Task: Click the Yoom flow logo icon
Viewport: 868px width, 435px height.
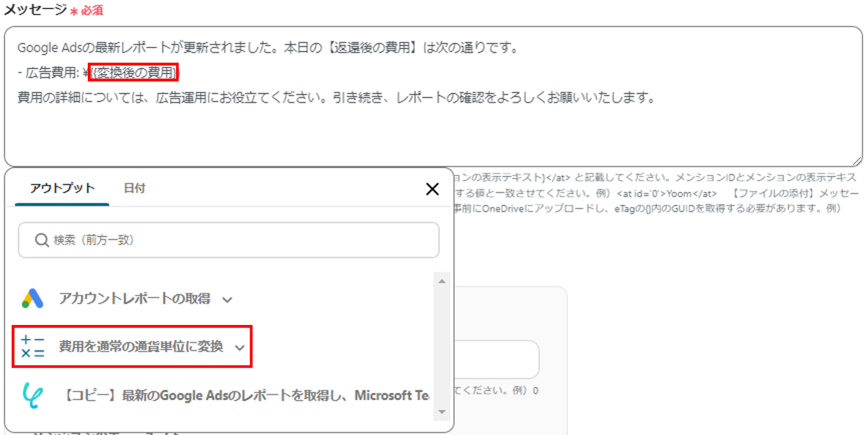Action: click(x=33, y=395)
